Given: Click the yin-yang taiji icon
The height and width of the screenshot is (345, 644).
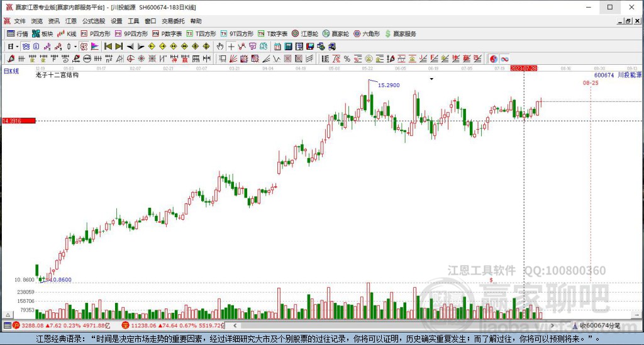Looking at the screenshot, I should (494, 59).
